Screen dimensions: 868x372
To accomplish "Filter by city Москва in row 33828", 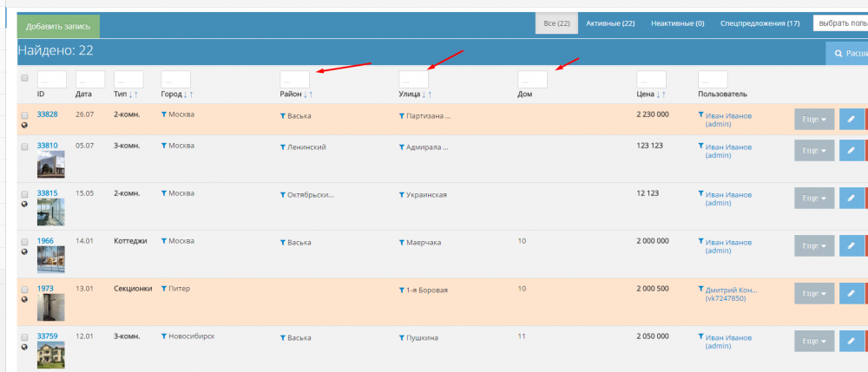I will tap(178, 114).
